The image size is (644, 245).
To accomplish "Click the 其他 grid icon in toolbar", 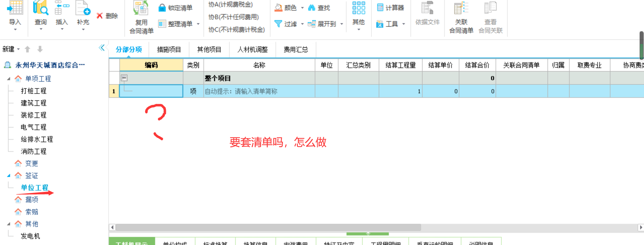I will (x=359, y=8).
